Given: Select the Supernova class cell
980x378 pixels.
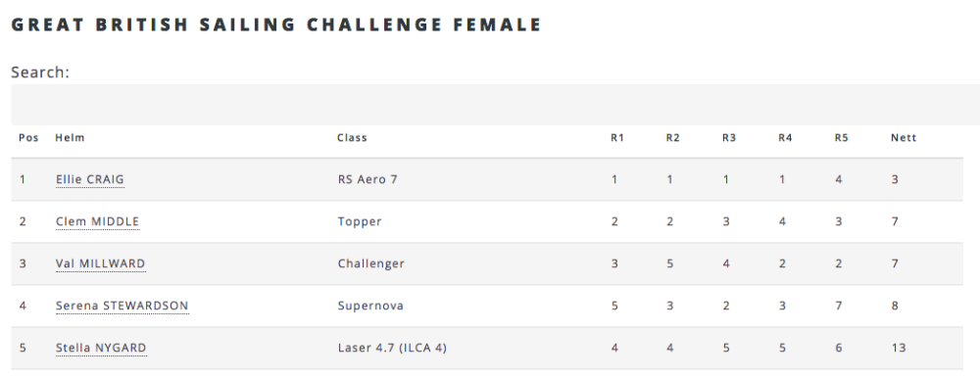Looking at the screenshot, I should [370, 306].
